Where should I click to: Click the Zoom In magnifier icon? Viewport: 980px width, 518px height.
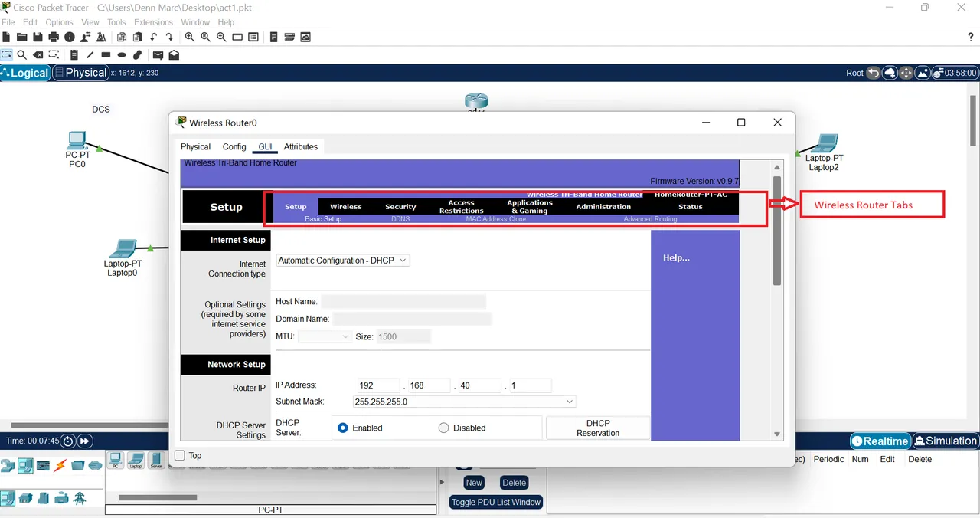(x=190, y=37)
